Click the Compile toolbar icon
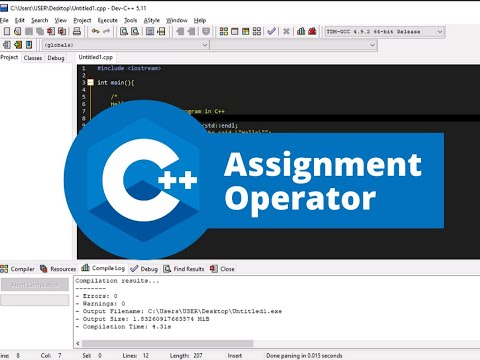 point(224,31)
